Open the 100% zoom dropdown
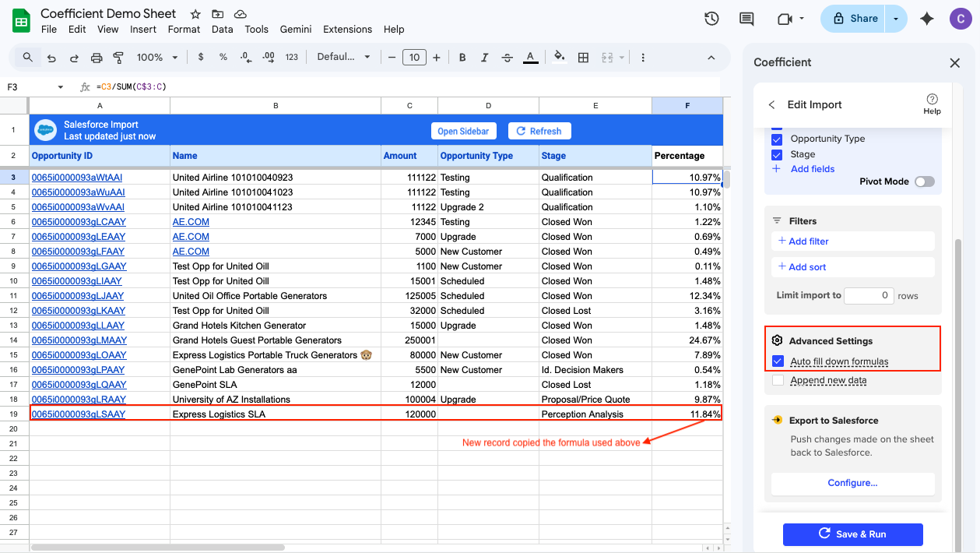 tap(158, 58)
